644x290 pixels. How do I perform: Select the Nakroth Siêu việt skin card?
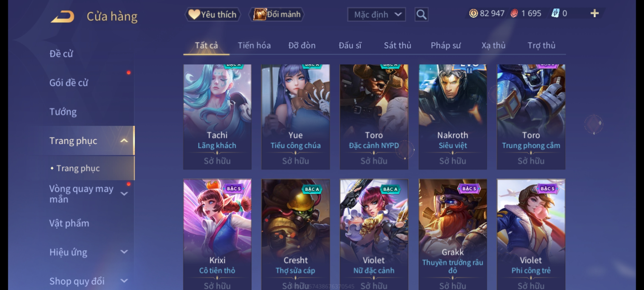pyautogui.click(x=453, y=117)
